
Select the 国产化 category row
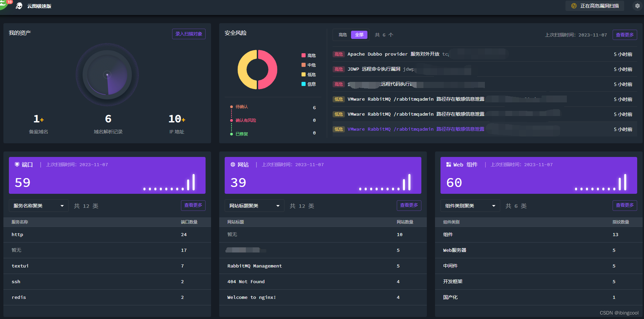pos(539,298)
